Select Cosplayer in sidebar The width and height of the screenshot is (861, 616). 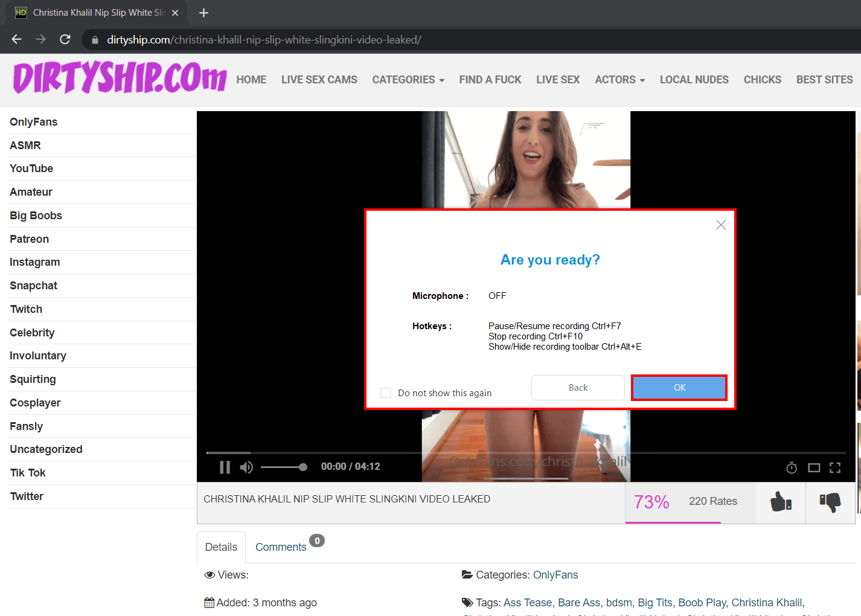(35, 403)
